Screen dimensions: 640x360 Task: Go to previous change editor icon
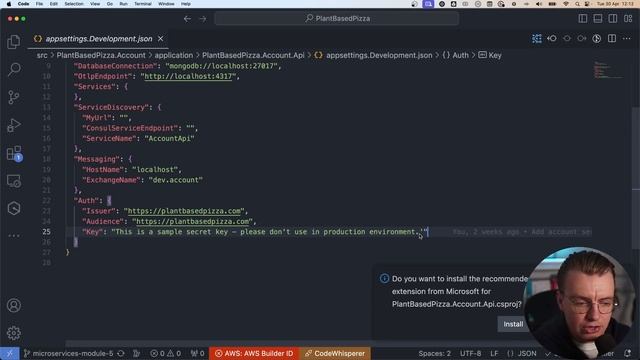(x=552, y=39)
